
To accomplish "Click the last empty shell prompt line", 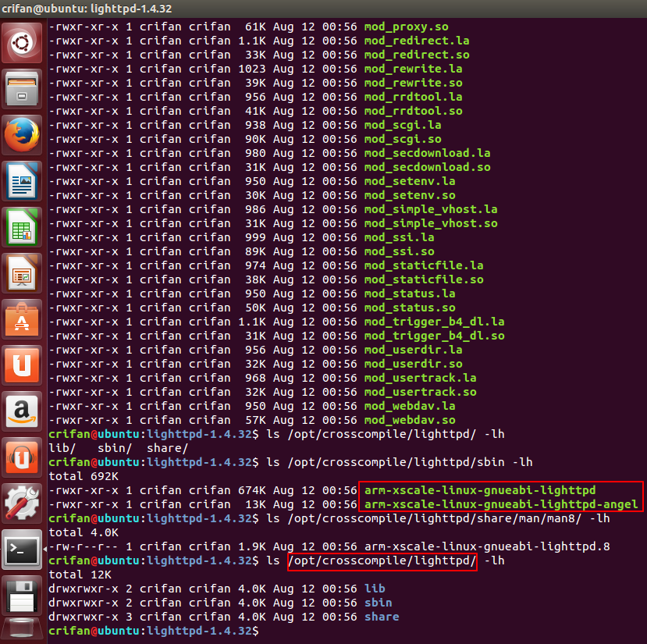I will 154,631.
